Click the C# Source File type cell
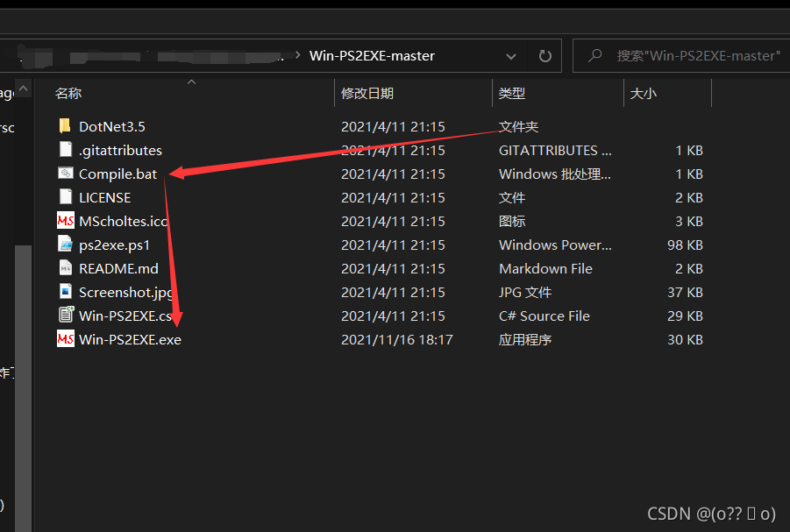The height and width of the screenshot is (532, 790). (544, 316)
